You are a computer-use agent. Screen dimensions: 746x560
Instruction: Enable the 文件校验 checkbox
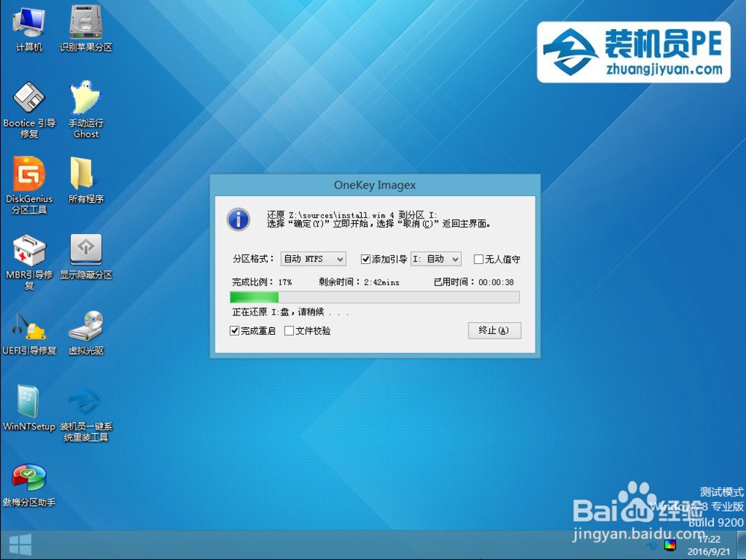[x=289, y=331]
